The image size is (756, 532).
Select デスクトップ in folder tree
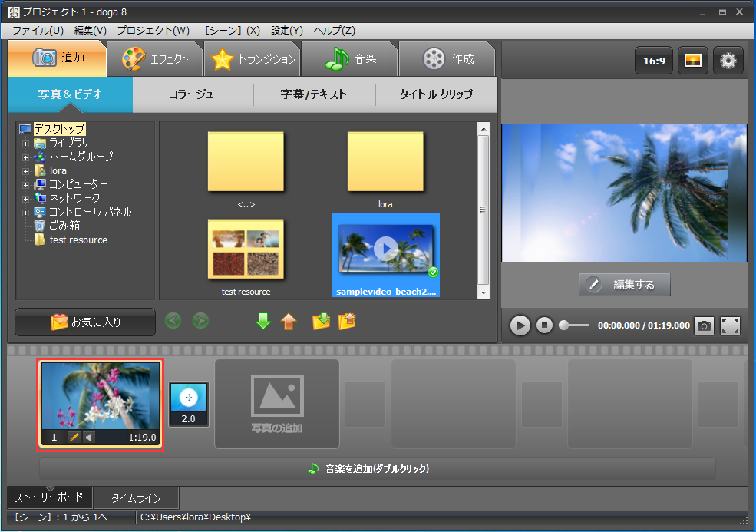point(59,129)
